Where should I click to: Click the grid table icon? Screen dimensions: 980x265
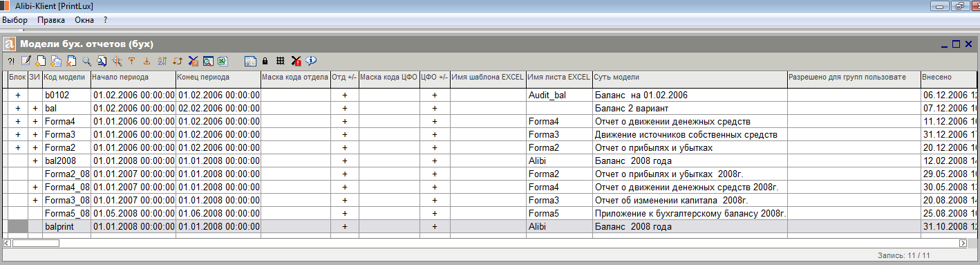(280, 61)
